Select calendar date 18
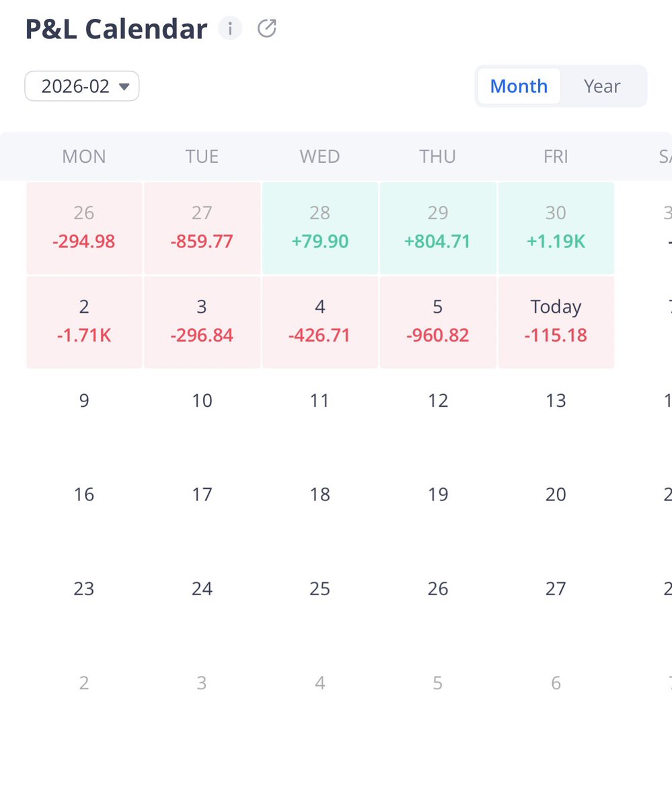 tap(320, 495)
